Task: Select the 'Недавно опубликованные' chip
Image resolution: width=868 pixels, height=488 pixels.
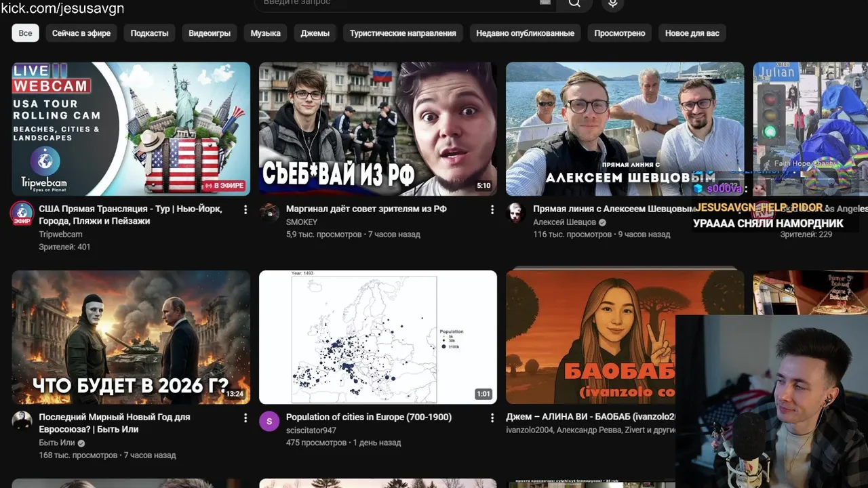Action: [525, 33]
